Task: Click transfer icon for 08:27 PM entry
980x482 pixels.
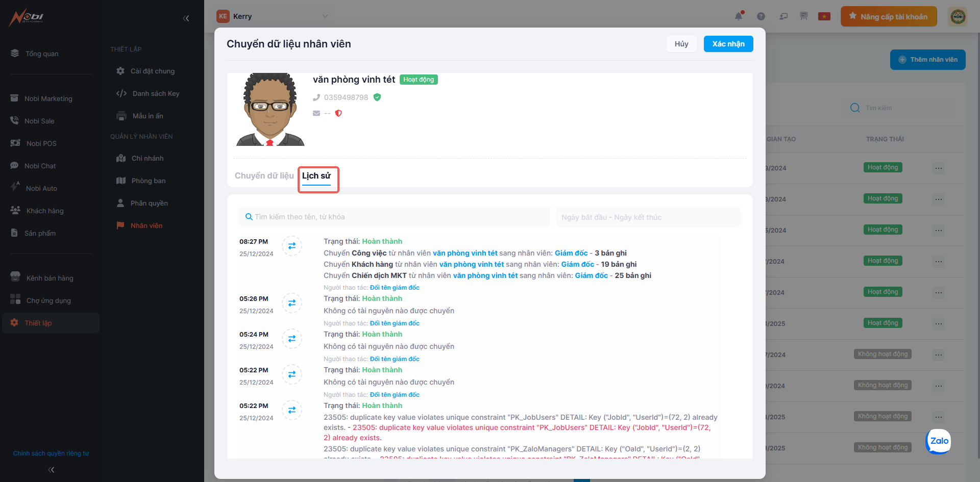Action: (x=292, y=246)
